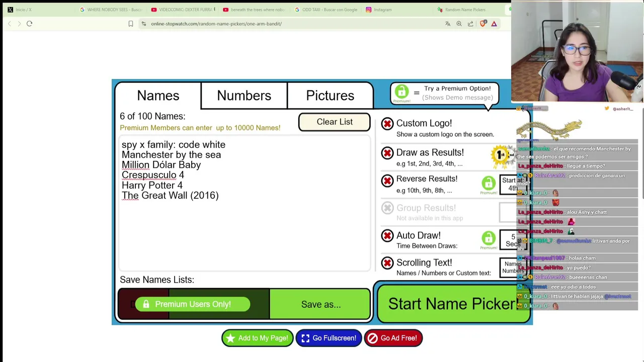Screen dimensions: 644x362
Task: Click 'The Great Wall (2016)' entry
Action: 170,196
